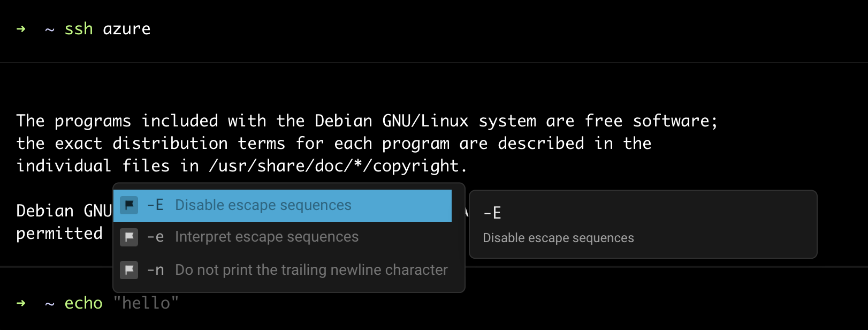Click the flag icon beside -n option

coord(129,270)
